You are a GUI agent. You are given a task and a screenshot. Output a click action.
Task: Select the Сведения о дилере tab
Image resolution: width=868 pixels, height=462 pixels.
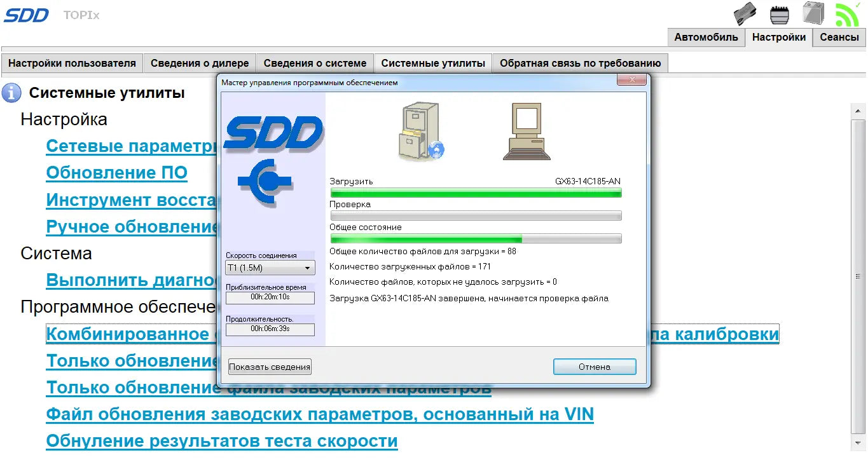point(200,64)
